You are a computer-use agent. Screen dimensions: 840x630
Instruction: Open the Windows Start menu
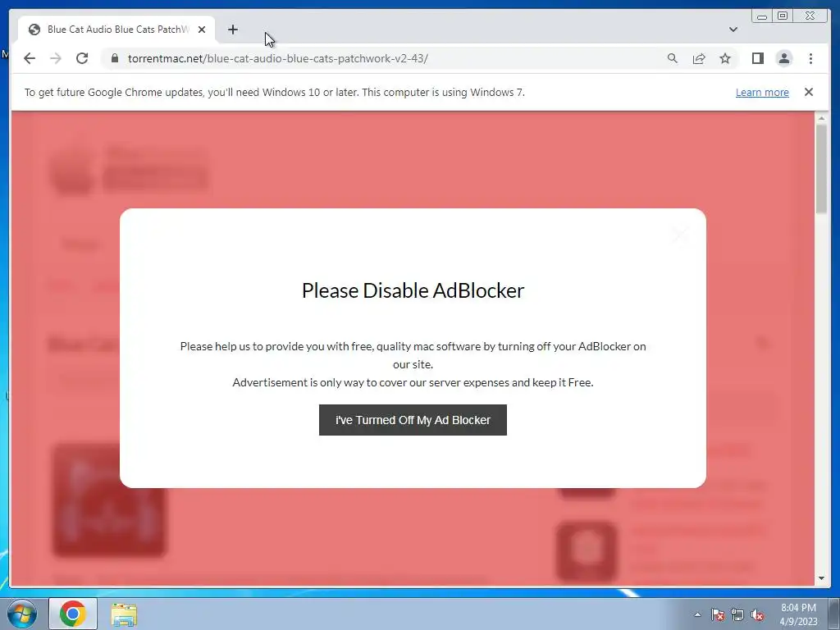[x=21, y=614]
